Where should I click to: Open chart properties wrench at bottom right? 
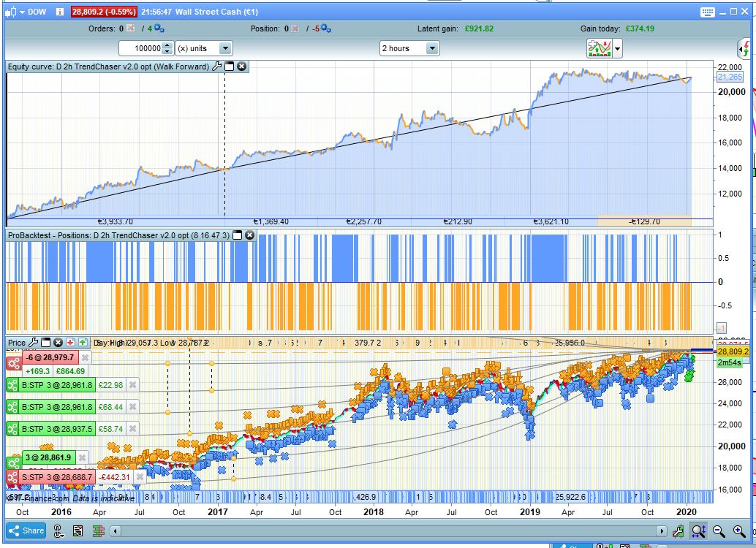(678, 531)
